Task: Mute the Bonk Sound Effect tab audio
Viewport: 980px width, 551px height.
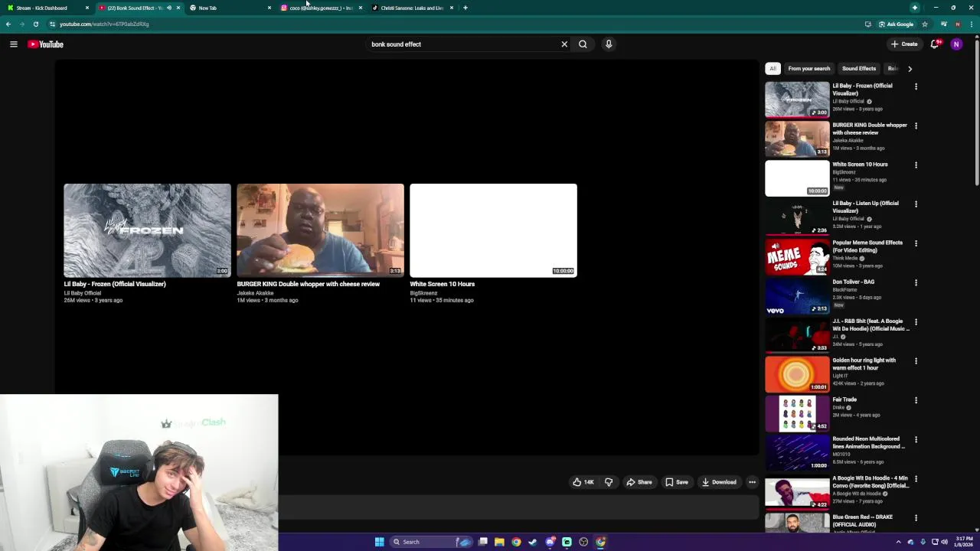Action: click(x=168, y=8)
